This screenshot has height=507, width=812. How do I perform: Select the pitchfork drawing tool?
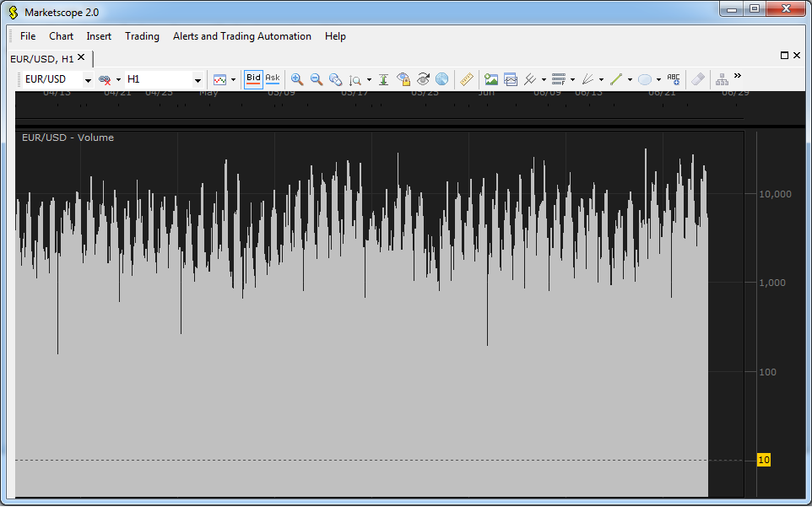(x=530, y=79)
